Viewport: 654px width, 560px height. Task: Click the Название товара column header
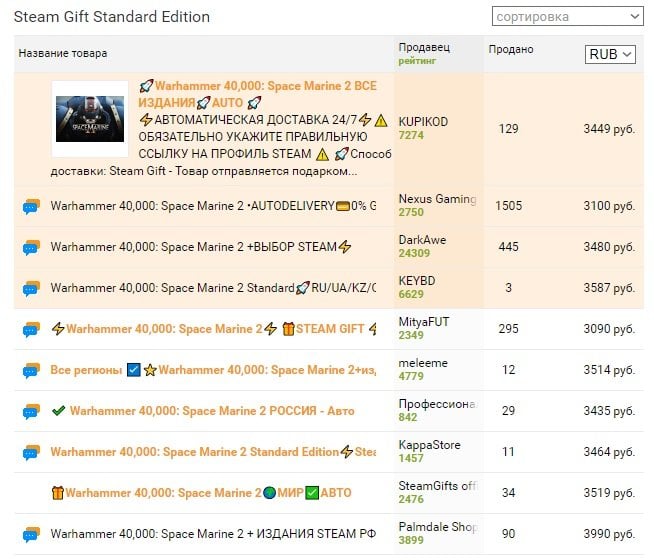(63, 53)
